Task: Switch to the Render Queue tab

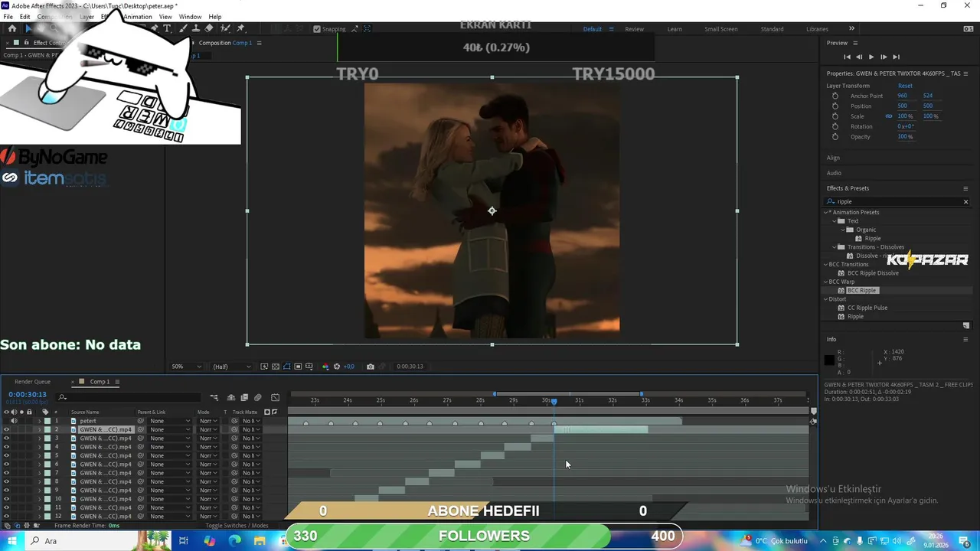Action: coord(32,382)
